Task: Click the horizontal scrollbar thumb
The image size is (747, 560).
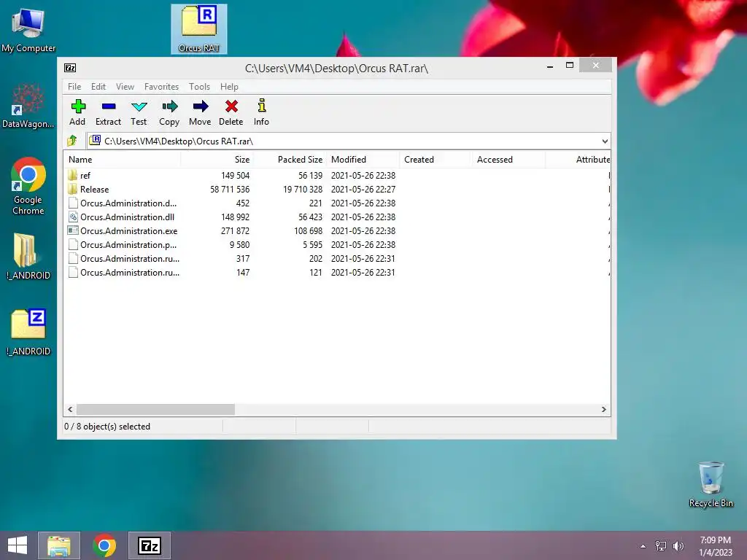Action: [156, 410]
